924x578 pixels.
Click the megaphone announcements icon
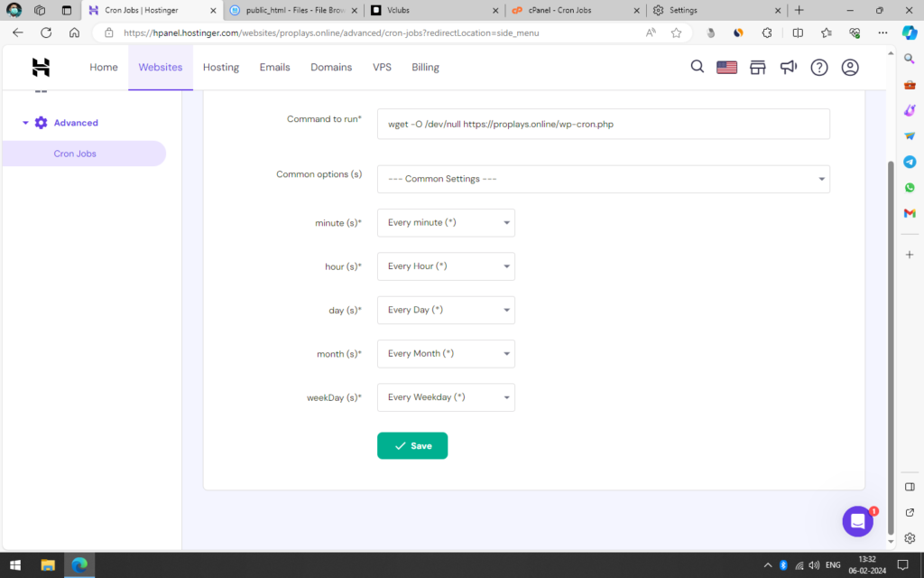pyautogui.click(x=789, y=68)
